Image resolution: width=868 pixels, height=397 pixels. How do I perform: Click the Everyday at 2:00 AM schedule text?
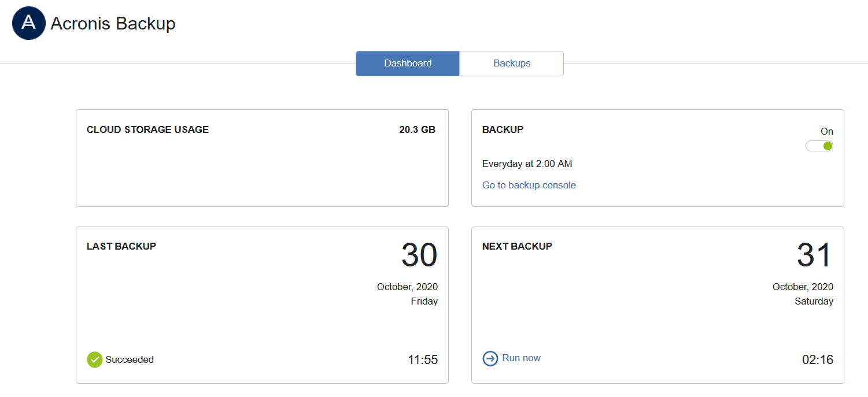pos(527,164)
